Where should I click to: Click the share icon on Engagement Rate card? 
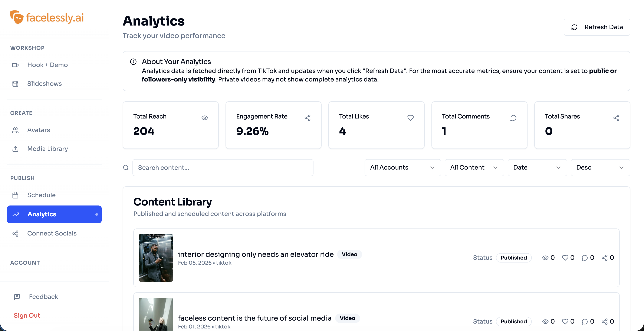307,118
